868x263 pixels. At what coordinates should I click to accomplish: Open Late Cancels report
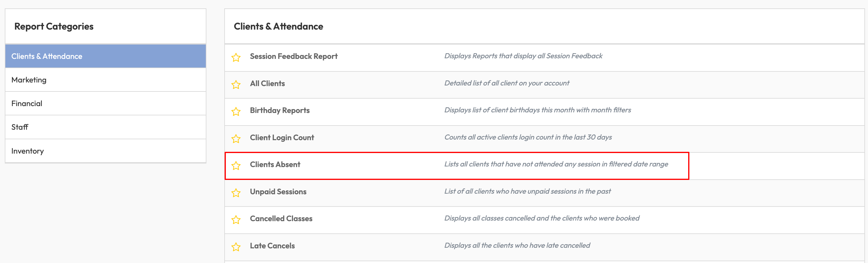point(272,246)
